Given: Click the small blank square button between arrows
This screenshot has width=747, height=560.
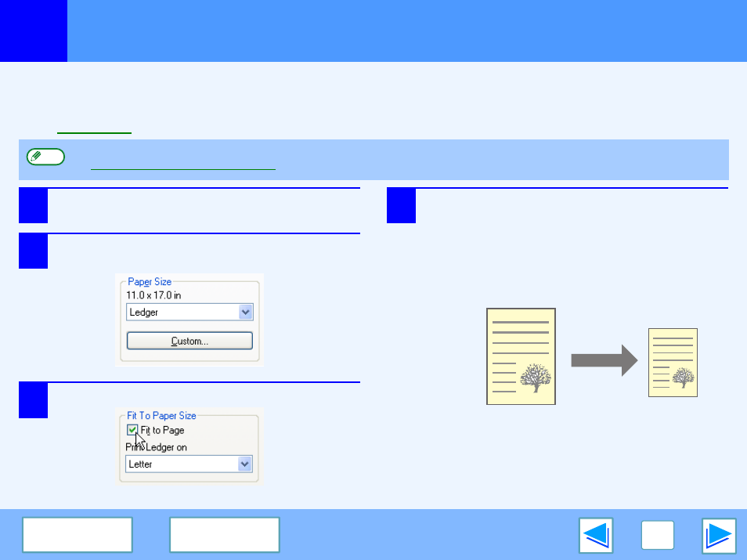Looking at the screenshot, I should [x=658, y=535].
